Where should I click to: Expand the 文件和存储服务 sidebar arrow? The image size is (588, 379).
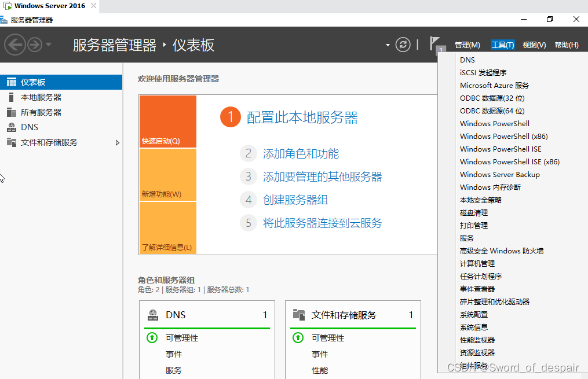[x=118, y=142]
